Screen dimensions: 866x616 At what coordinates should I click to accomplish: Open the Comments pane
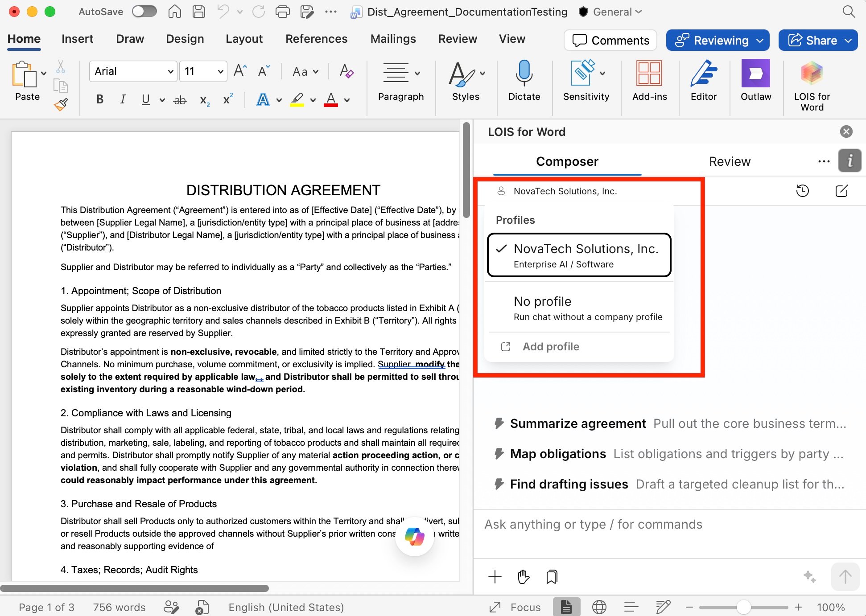pos(610,40)
